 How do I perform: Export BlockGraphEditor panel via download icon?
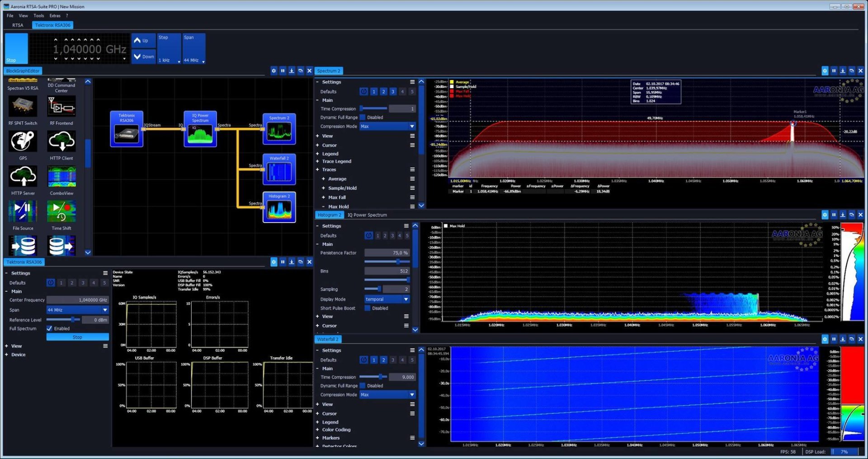292,71
